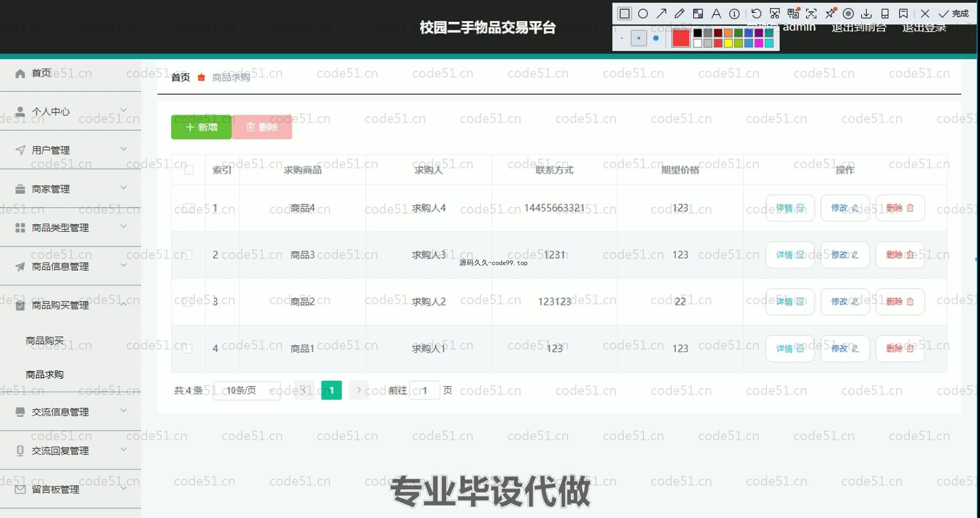
Task: Click the OCR text recognition icon
Action: coord(811,14)
